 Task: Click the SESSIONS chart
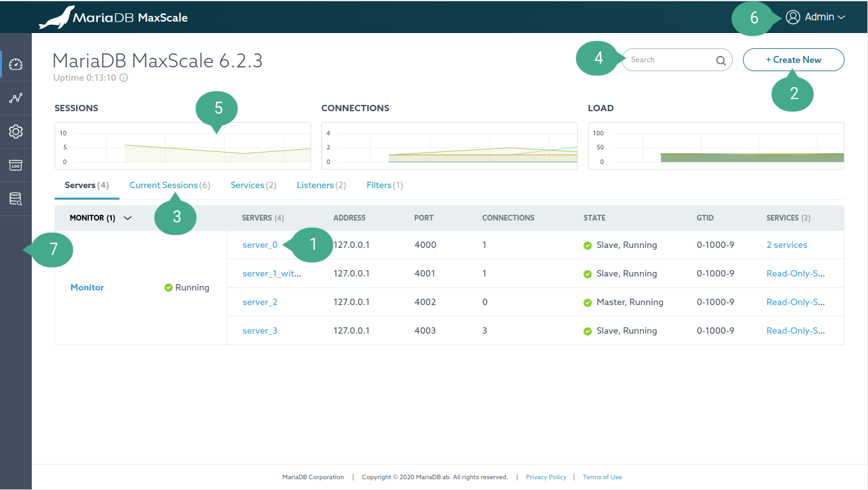[183, 146]
